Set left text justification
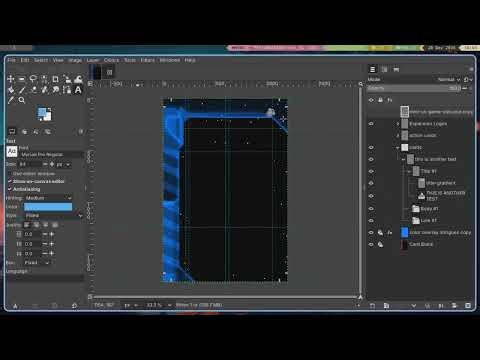 [x=27, y=225]
